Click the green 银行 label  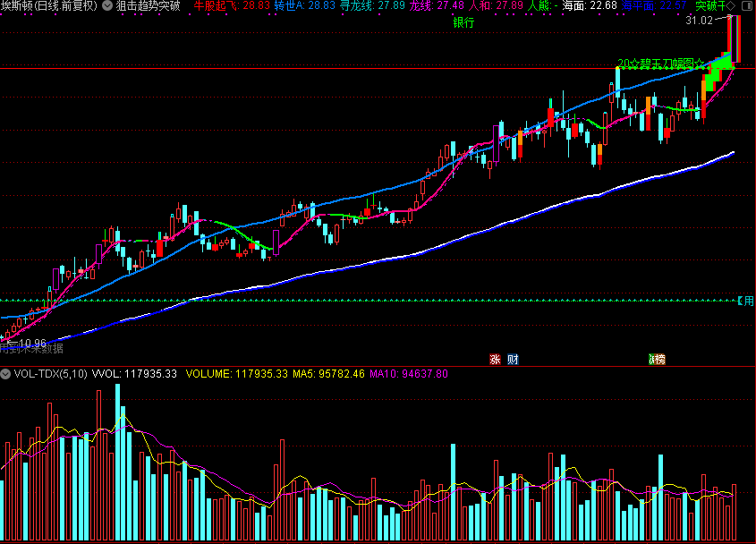pos(463,22)
